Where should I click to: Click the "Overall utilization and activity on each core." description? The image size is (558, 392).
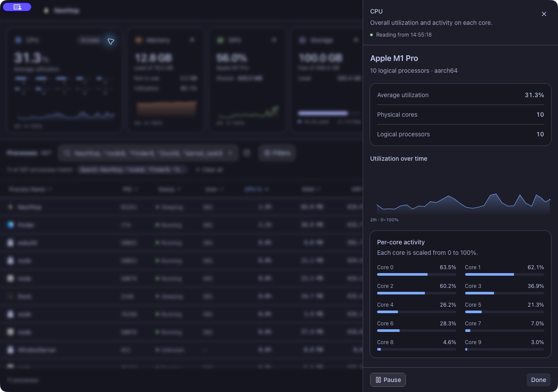coord(431,23)
